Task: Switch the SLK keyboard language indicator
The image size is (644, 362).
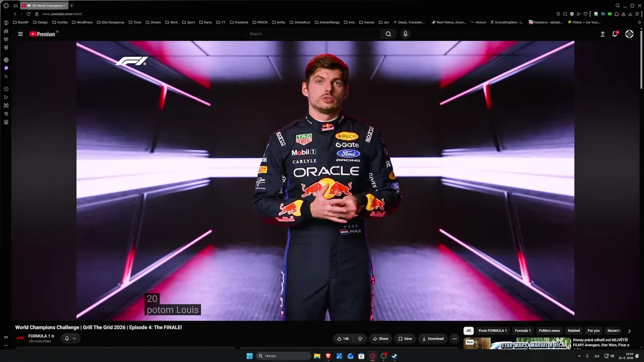Action: 597,356
